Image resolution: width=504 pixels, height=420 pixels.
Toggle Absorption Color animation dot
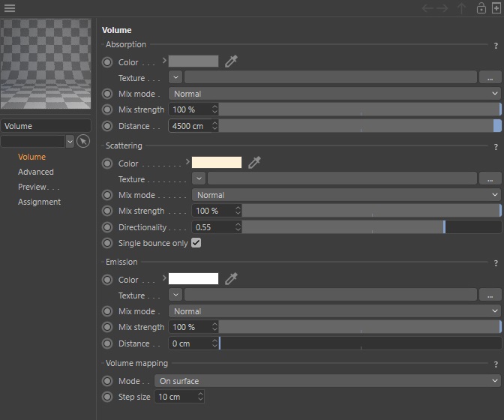pos(107,62)
